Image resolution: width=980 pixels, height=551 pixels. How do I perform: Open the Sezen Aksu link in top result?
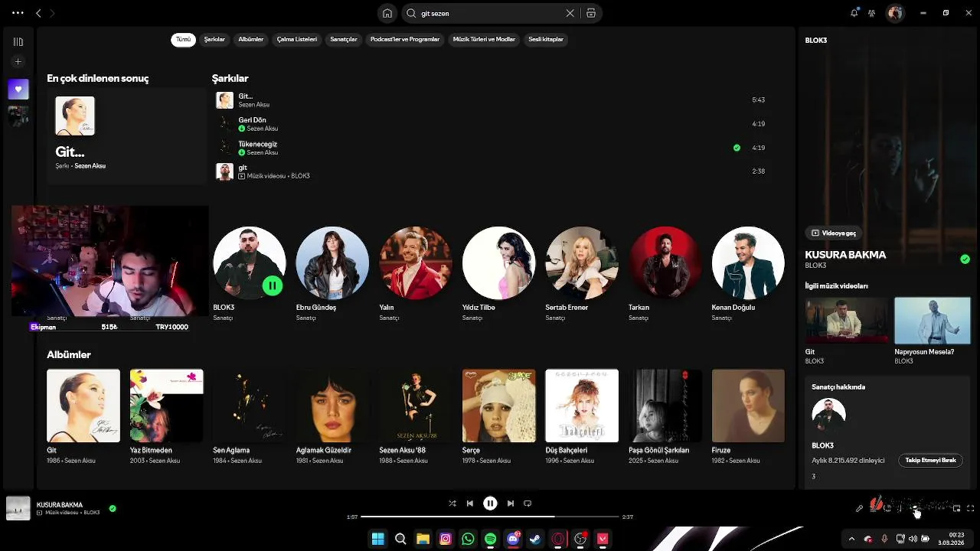[90, 166]
